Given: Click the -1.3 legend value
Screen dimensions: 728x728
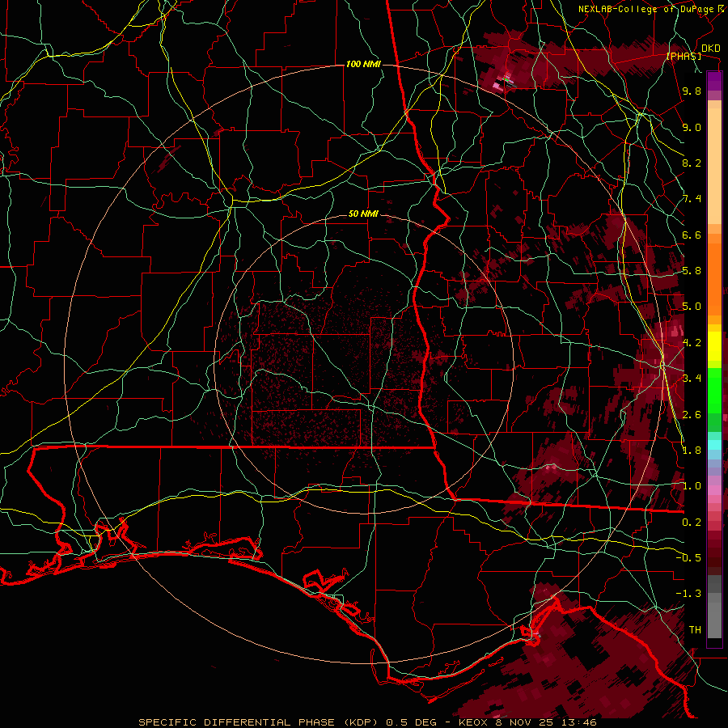Looking at the screenshot, I should 688,594.
